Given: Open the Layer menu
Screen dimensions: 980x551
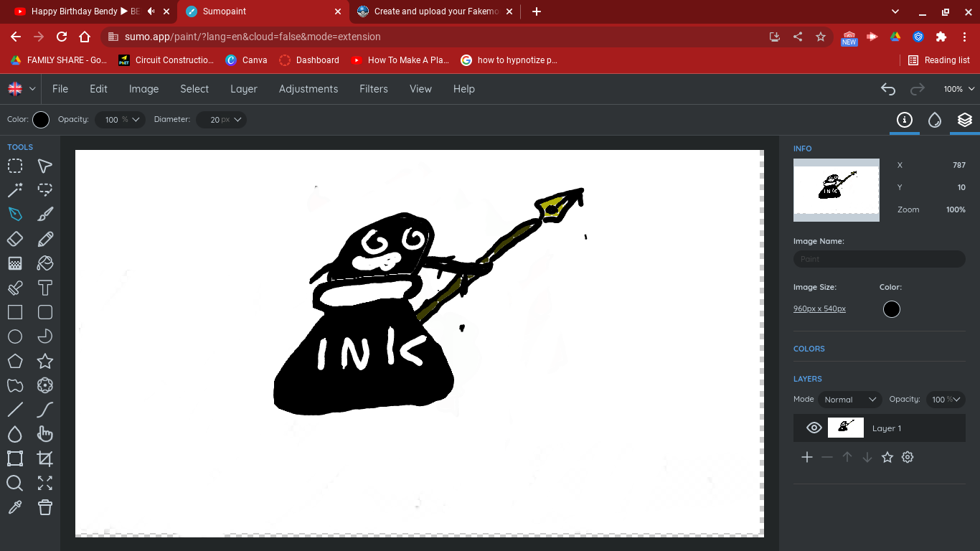Looking at the screenshot, I should (x=244, y=89).
